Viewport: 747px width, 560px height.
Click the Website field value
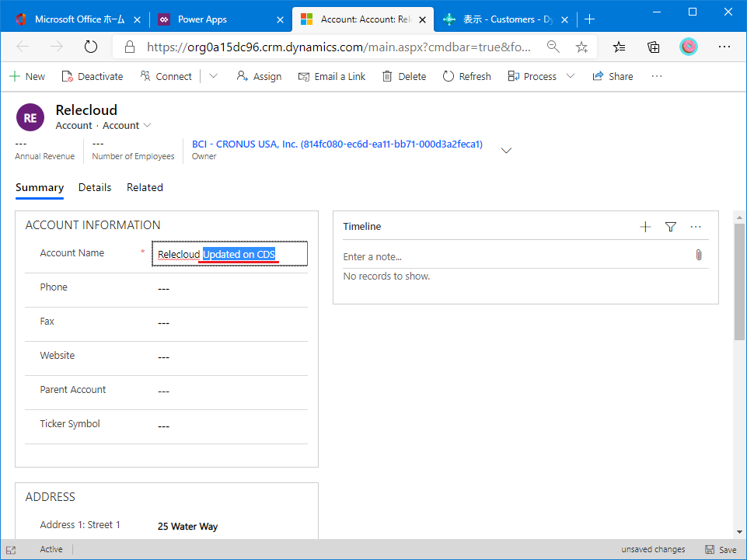point(163,357)
